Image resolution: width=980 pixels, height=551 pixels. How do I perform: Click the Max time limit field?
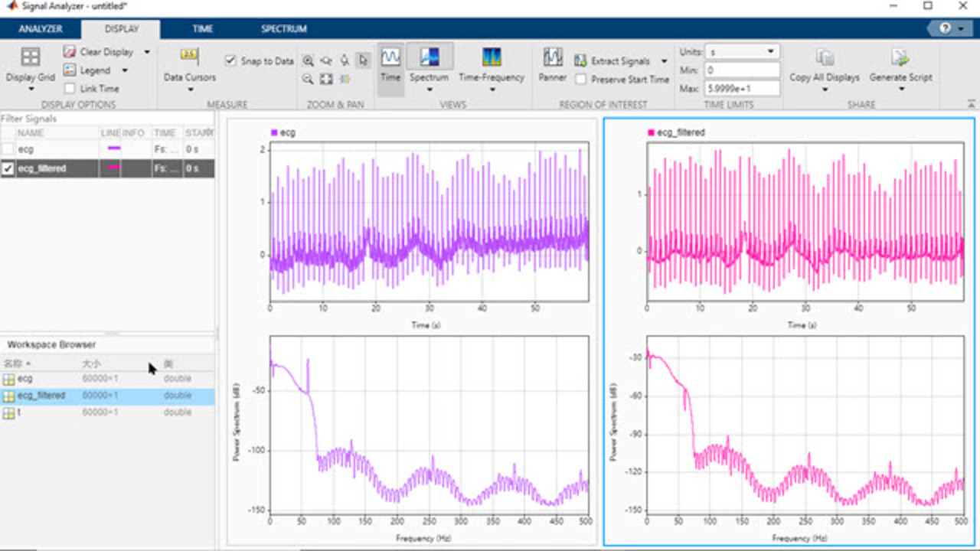coord(741,88)
